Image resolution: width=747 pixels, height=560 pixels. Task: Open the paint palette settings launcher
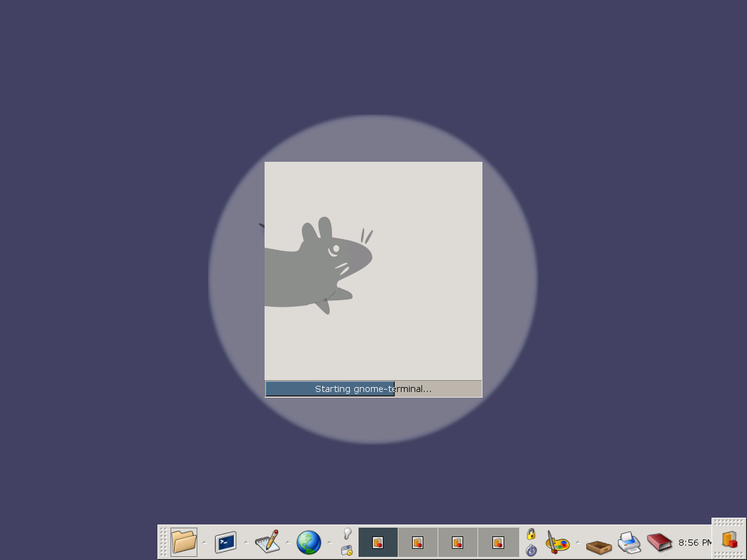click(x=557, y=542)
